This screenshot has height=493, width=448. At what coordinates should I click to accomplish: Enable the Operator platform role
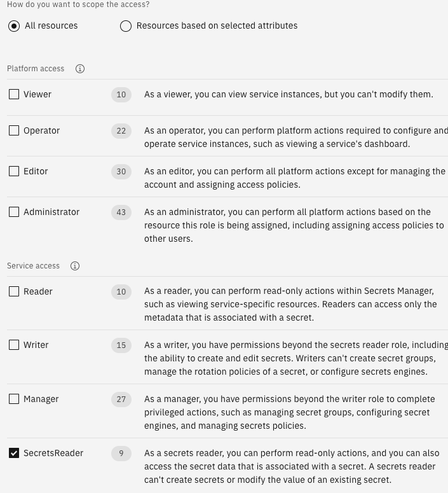(x=14, y=130)
